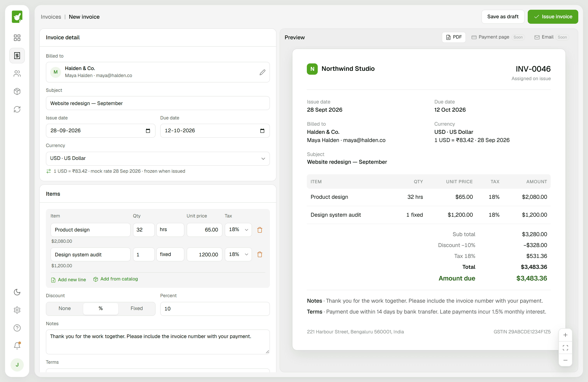Viewport: 588px width, 382px height.
Task: Open the Issue date calendar picker
Action: pyautogui.click(x=148, y=131)
